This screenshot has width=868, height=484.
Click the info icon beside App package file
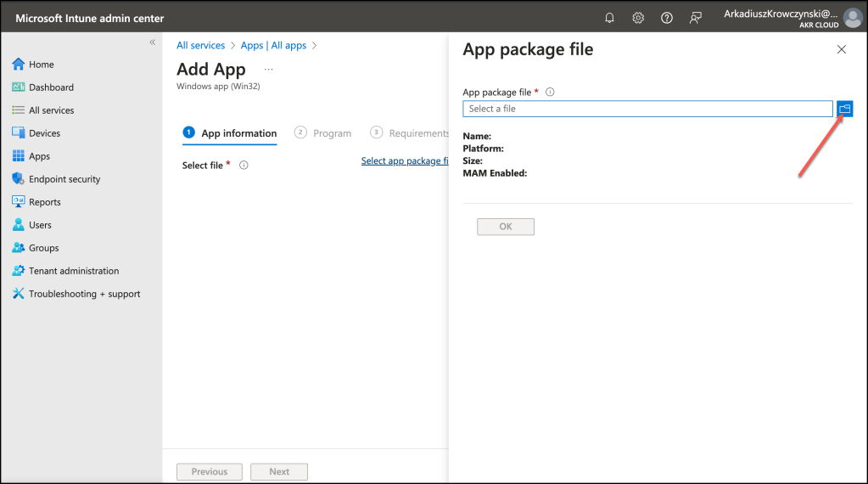click(x=550, y=92)
